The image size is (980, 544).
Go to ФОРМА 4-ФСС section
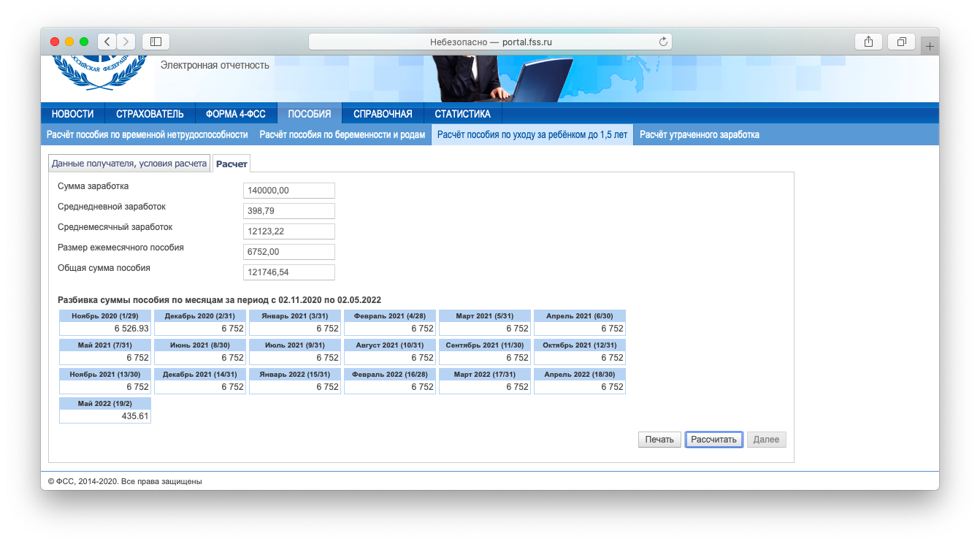pyautogui.click(x=236, y=114)
